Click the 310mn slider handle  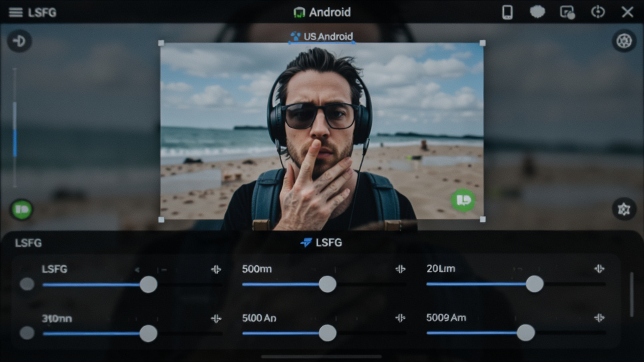click(148, 333)
